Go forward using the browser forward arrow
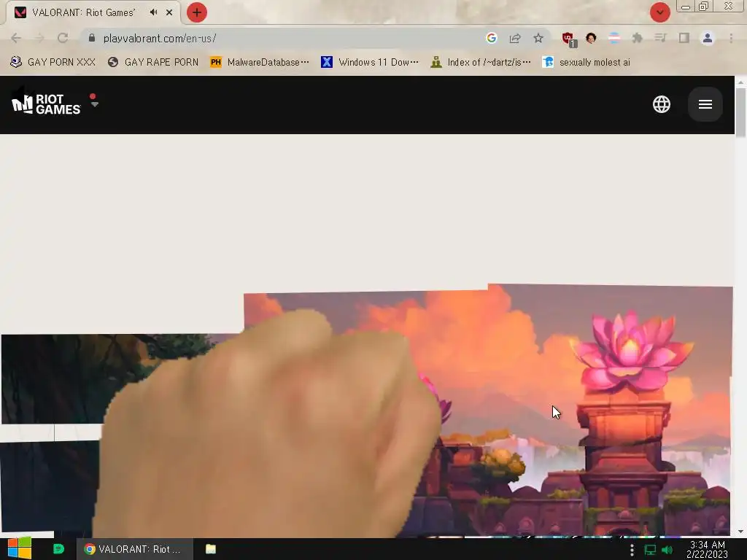Viewport: 747px width, 560px height. (x=39, y=38)
